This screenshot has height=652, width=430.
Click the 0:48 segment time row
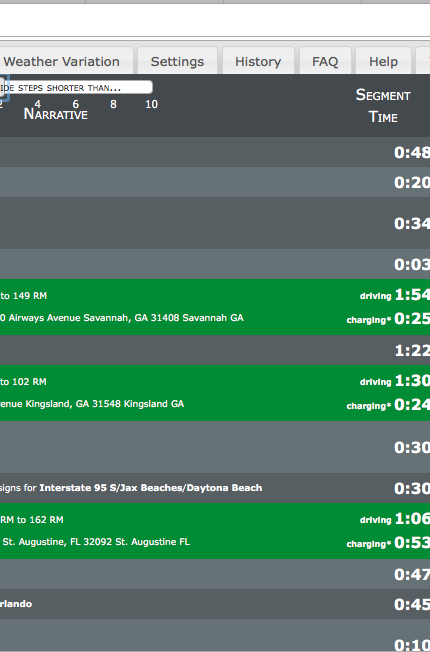click(x=215, y=152)
